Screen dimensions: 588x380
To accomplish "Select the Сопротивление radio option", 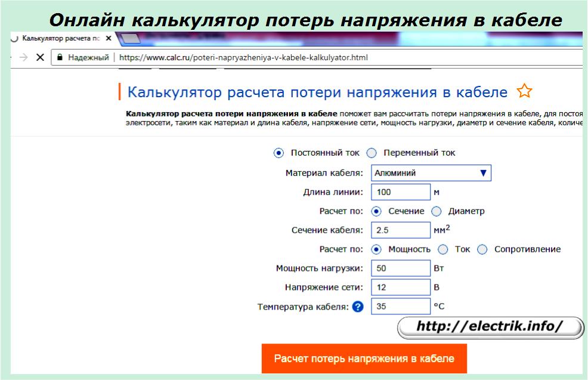I will pyautogui.click(x=482, y=249).
